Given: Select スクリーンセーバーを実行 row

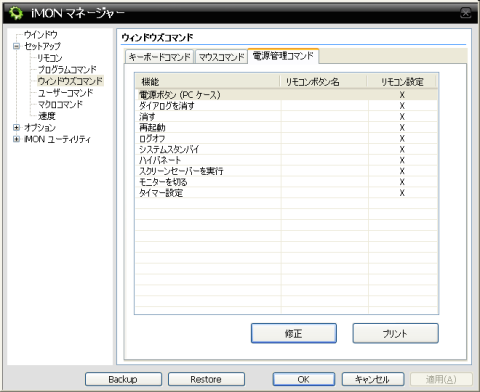Looking at the screenshot, I should pyautogui.click(x=286, y=171).
